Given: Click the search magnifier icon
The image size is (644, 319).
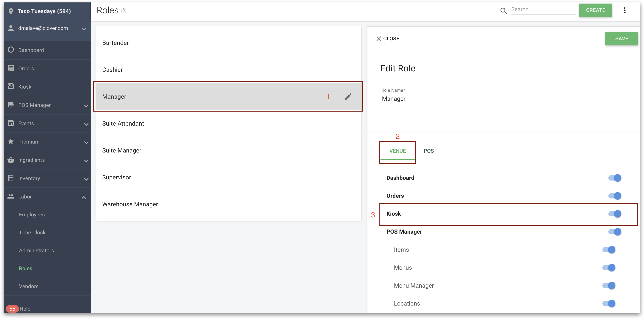Looking at the screenshot, I should tap(503, 10).
